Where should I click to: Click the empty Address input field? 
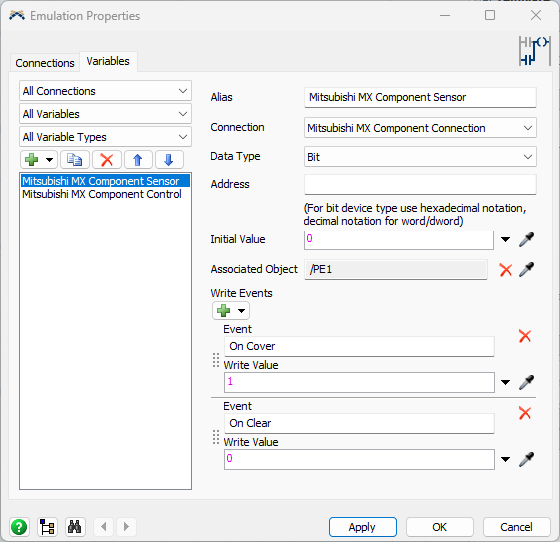420,185
